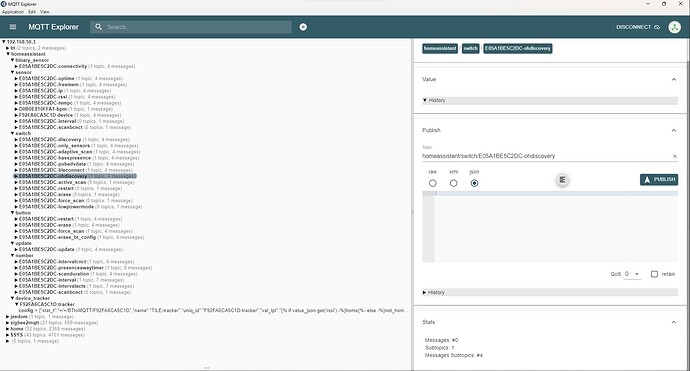The image size is (690, 371).
Task: Expand History under Publish
Action: (550, 292)
